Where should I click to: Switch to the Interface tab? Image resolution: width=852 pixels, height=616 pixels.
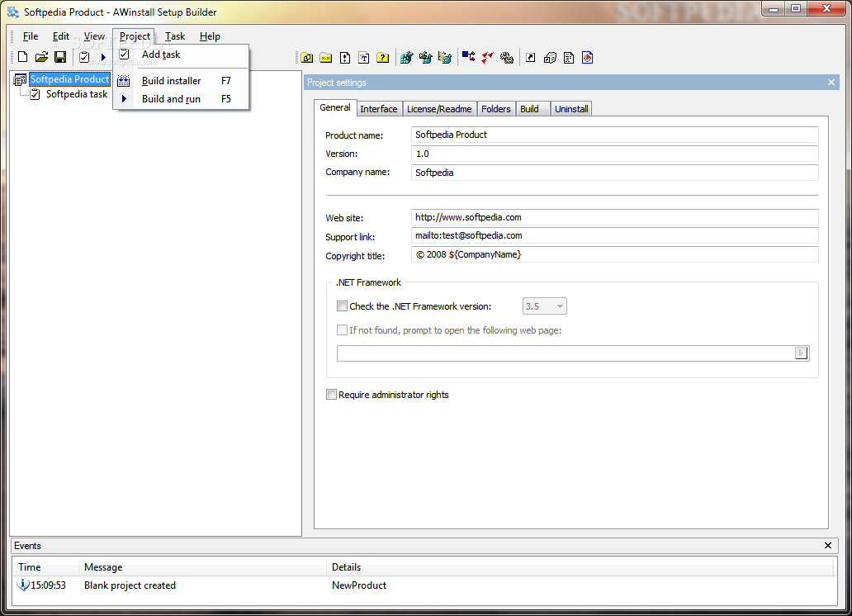click(x=379, y=109)
